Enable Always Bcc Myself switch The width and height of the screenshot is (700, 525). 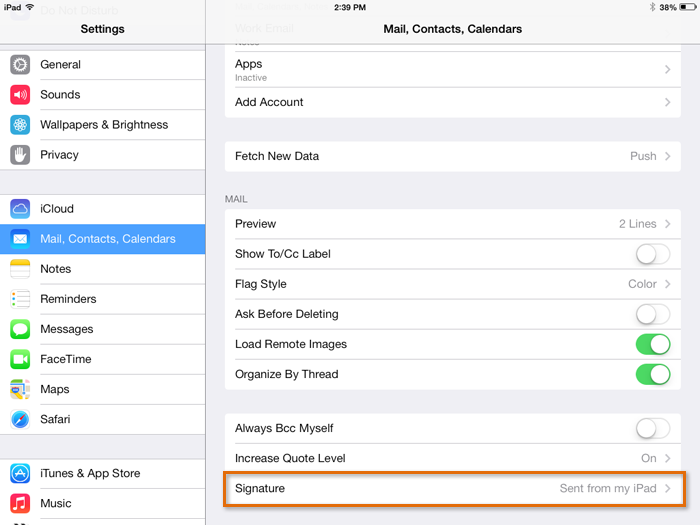pos(653,429)
